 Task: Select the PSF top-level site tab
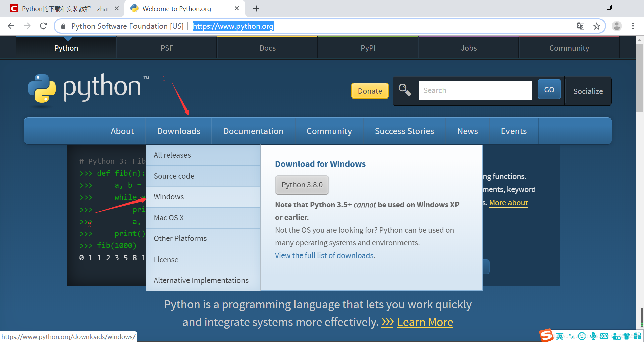167,48
